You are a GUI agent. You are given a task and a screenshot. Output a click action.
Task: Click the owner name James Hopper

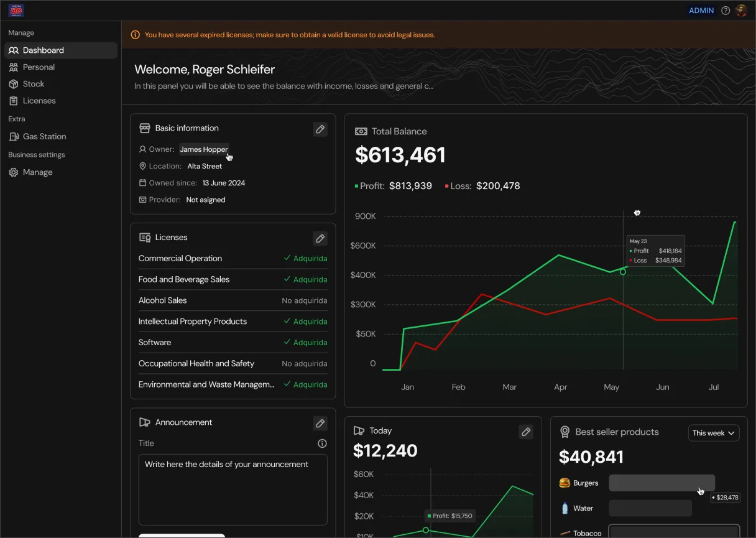(204, 149)
